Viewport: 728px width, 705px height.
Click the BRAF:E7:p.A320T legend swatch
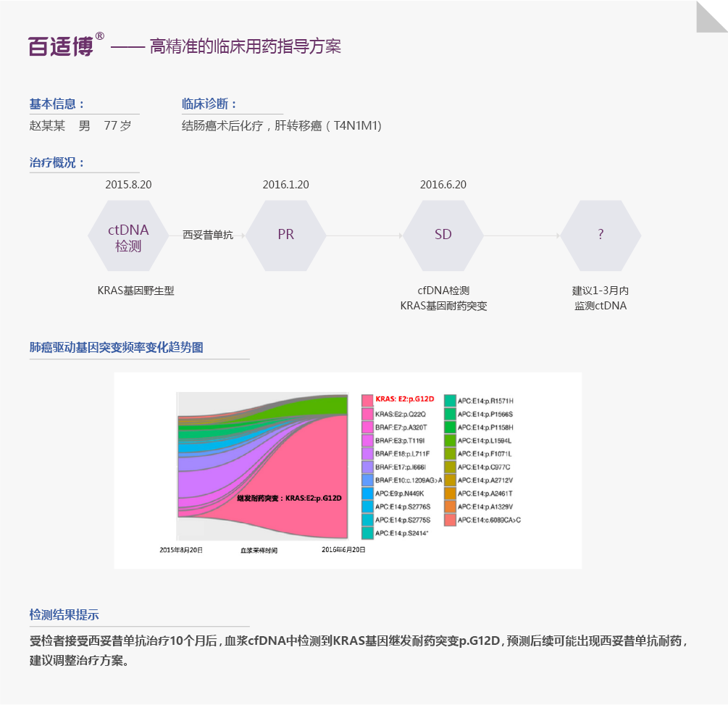[367, 427]
